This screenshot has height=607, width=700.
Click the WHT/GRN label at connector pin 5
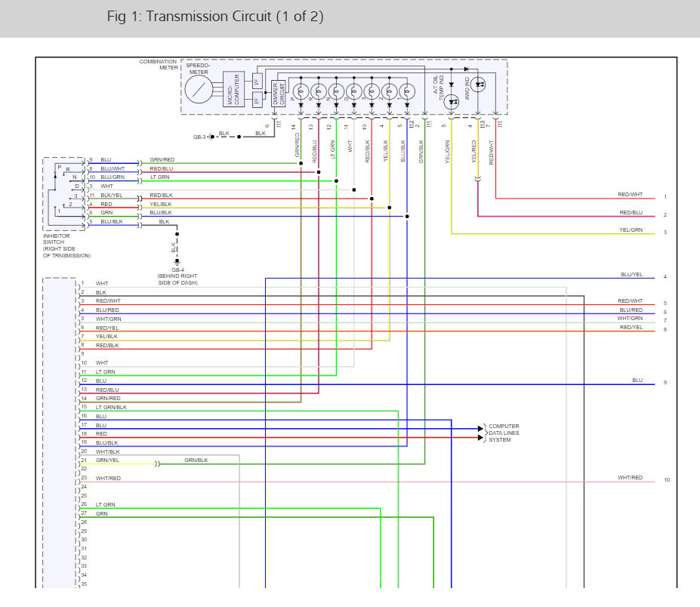click(x=108, y=319)
